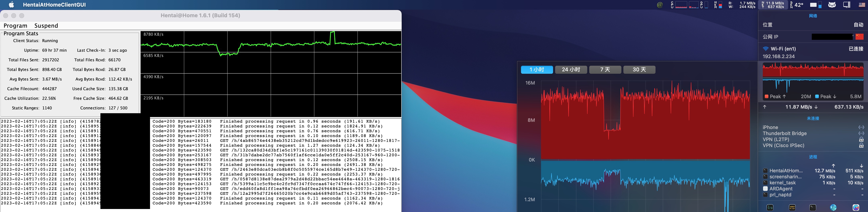Open Network Utility globe shortcut icon
868x212 pixels.
833,207
